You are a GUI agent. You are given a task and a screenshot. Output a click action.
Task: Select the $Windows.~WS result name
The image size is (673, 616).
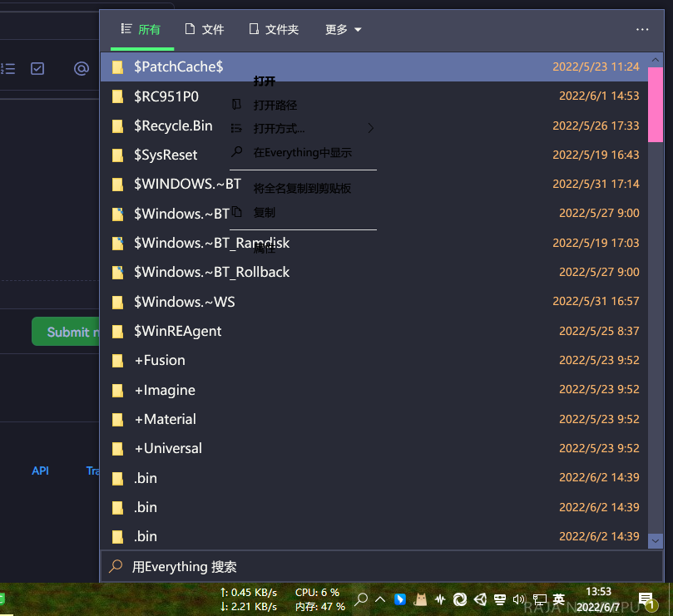[185, 302]
